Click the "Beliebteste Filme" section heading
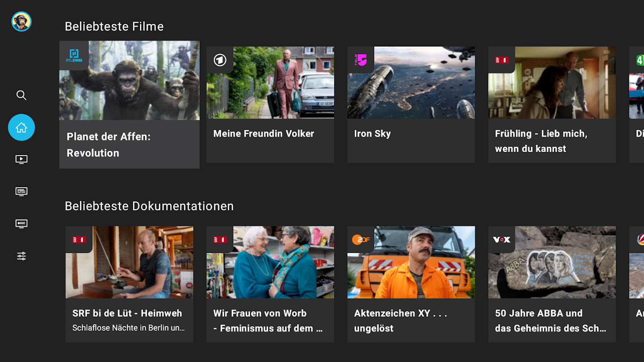 [x=114, y=26]
